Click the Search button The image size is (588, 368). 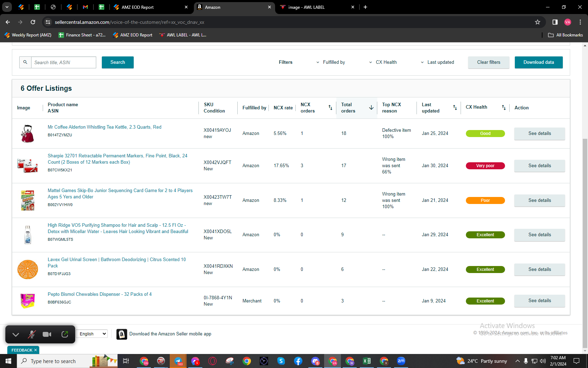tap(118, 62)
